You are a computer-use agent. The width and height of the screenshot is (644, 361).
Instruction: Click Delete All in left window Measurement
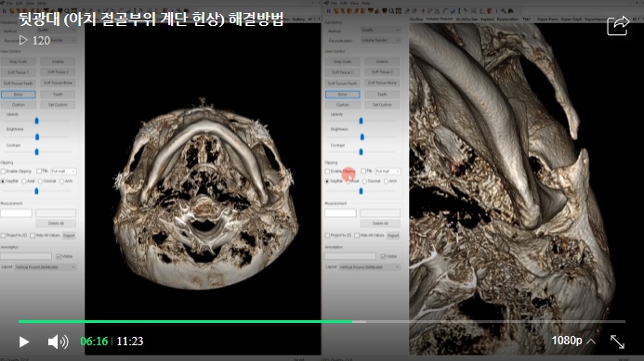[x=56, y=224]
